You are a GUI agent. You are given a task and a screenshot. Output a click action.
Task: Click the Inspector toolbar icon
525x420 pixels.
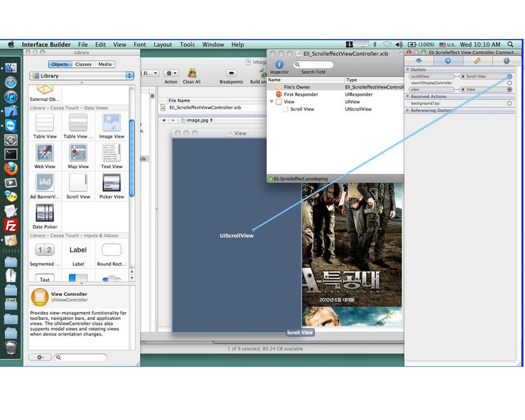click(280, 67)
